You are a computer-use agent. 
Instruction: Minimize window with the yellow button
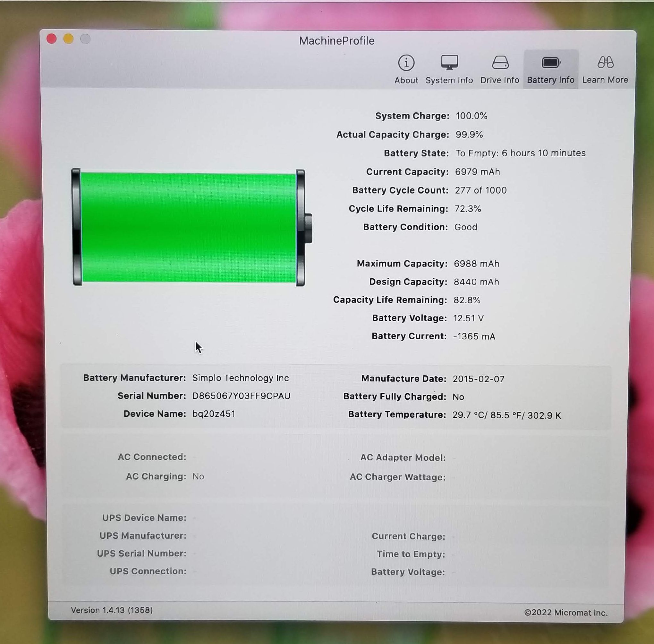click(69, 39)
